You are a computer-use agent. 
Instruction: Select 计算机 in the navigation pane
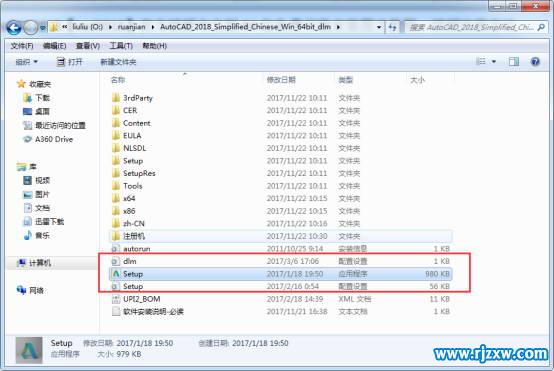point(34,263)
